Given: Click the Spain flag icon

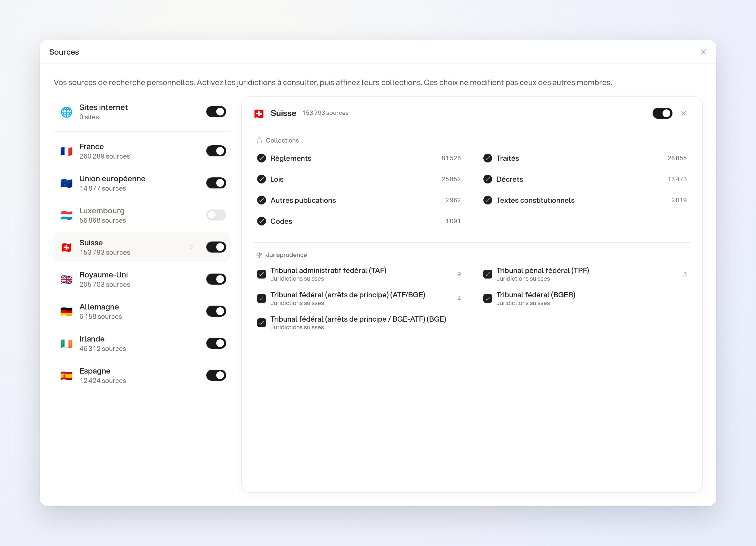Looking at the screenshot, I should 66,376.
